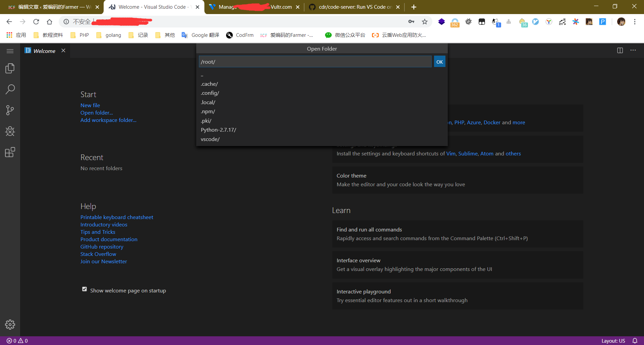
Task: Select the vscode/ folder in the list
Action: (x=210, y=139)
